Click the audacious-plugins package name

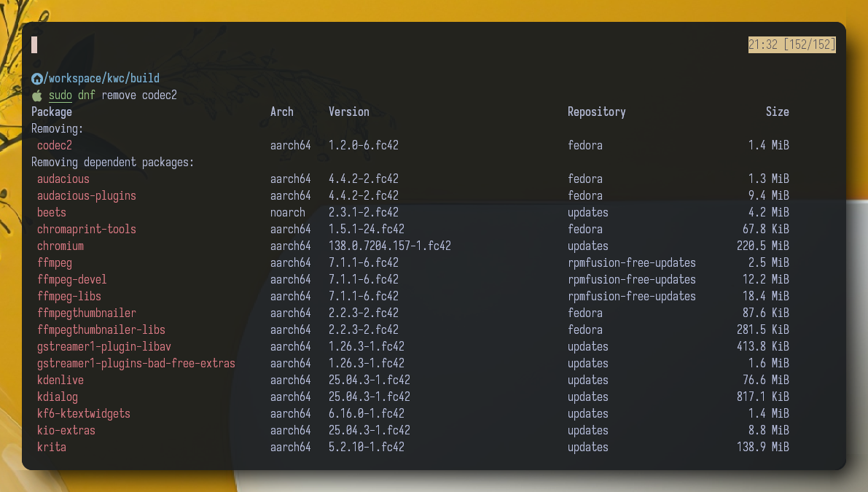click(86, 195)
